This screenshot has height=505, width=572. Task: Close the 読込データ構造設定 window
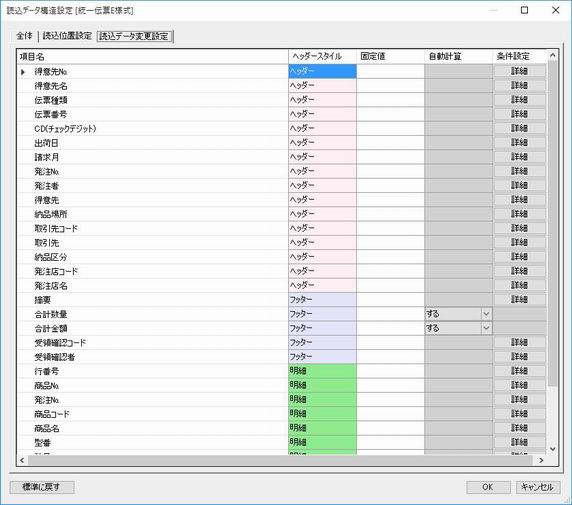pos(556,10)
